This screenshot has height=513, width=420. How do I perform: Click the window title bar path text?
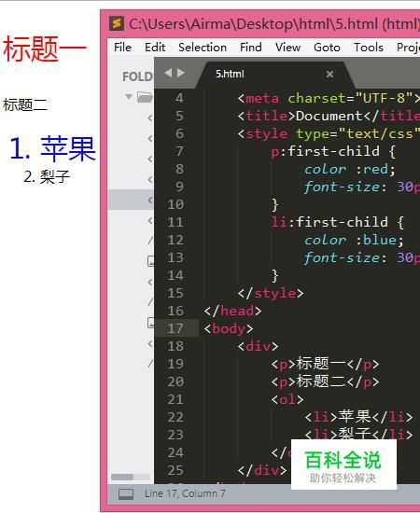click(x=274, y=24)
